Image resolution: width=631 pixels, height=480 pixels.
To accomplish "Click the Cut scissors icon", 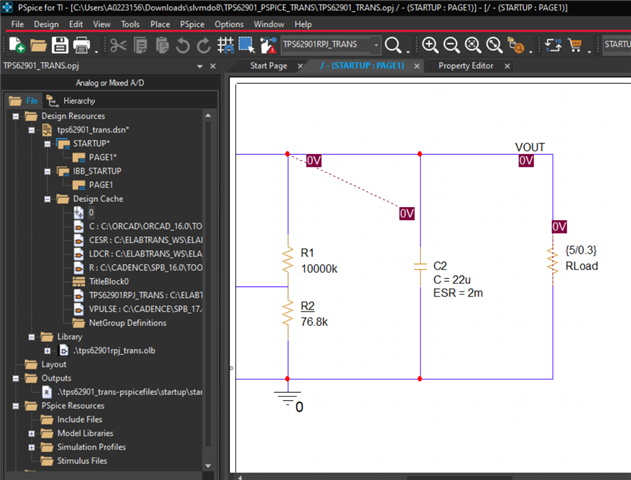I will coord(117,45).
